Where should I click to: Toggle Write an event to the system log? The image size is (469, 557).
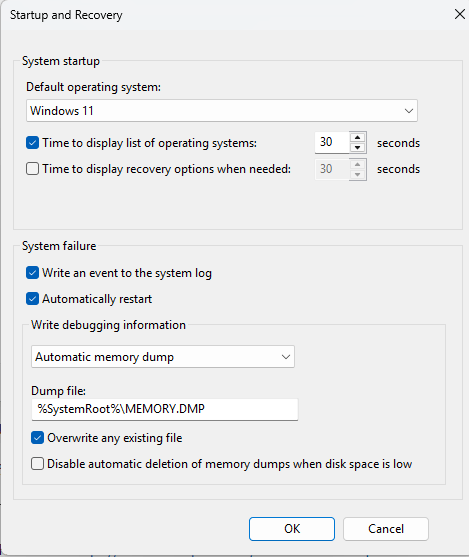point(32,273)
